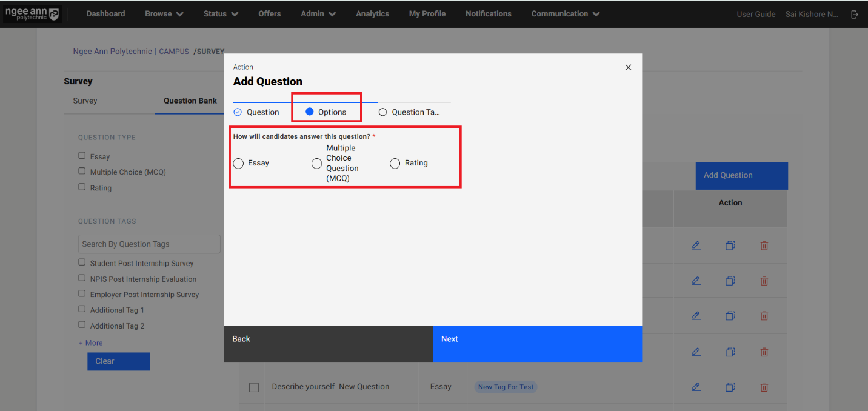Viewport: 868px width, 411px height.
Task: Expand the Communication menu
Action: tap(565, 14)
